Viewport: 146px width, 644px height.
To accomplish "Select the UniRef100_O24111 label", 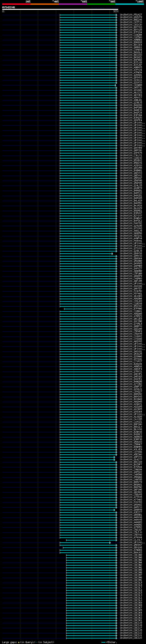I will point(131,80).
